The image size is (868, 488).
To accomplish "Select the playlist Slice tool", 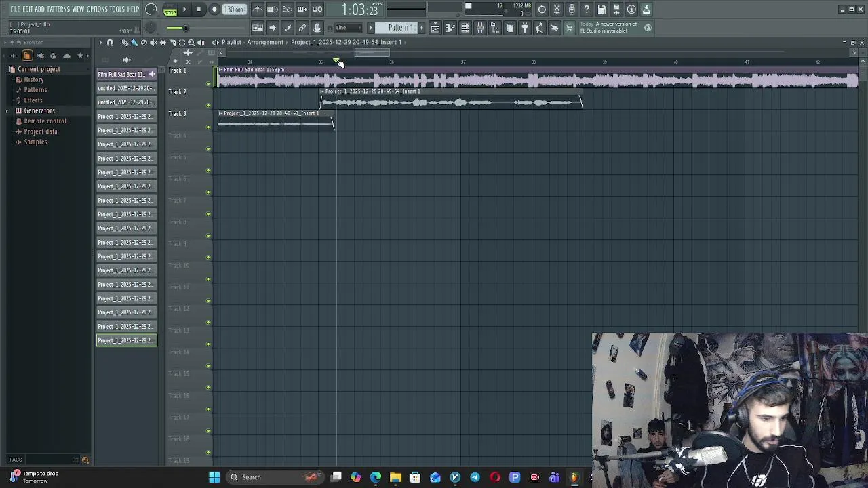I will pyautogui.click(x=172, y=43).
